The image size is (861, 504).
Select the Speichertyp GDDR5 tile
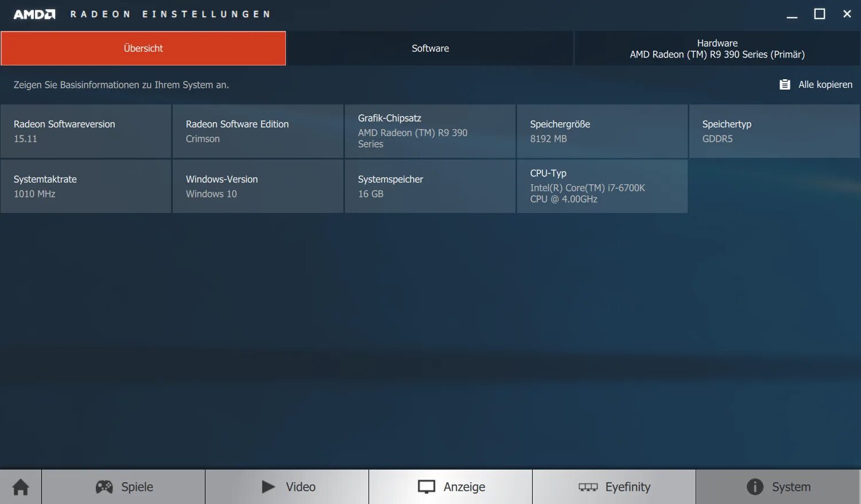click(x=774, y=131)
